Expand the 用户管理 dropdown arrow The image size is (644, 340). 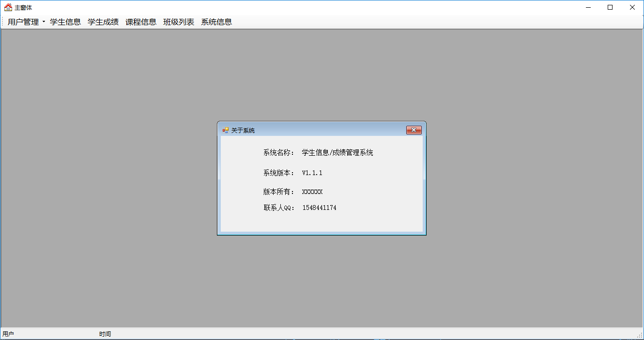[44, 22]
